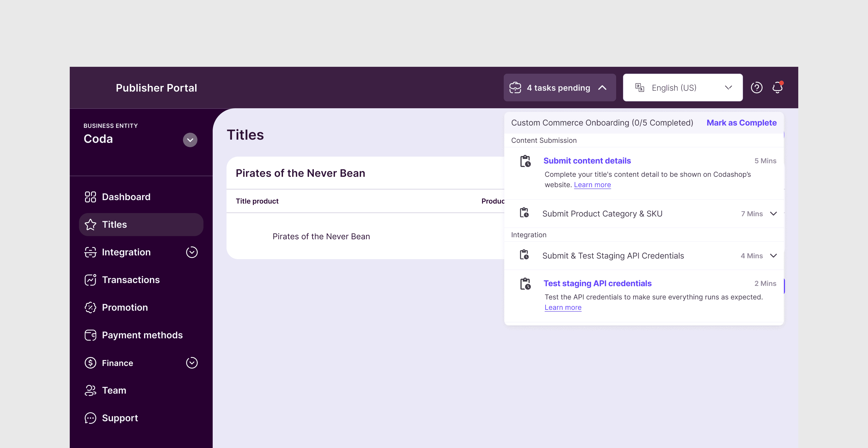Click the 5 Mins duration label
Screen dimensions: 868x448
[x=765, y=161]
